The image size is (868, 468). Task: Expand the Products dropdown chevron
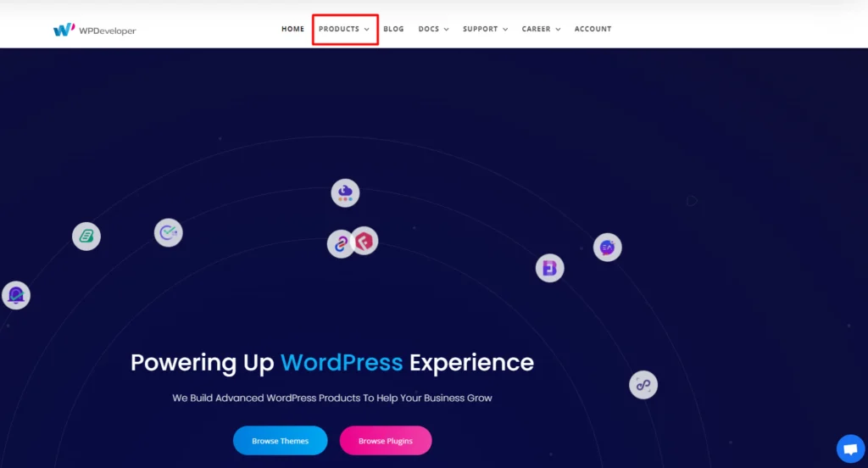(x=366, y=30)
